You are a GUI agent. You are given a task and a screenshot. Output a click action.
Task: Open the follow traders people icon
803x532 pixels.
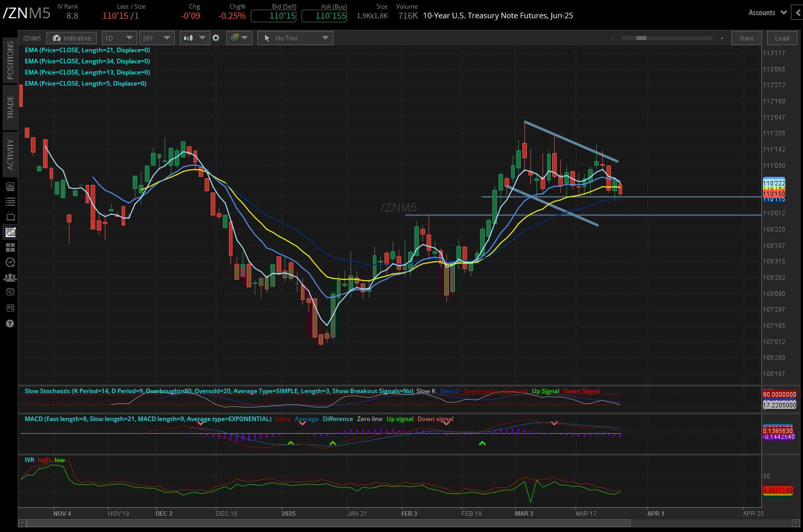(10, 277)
